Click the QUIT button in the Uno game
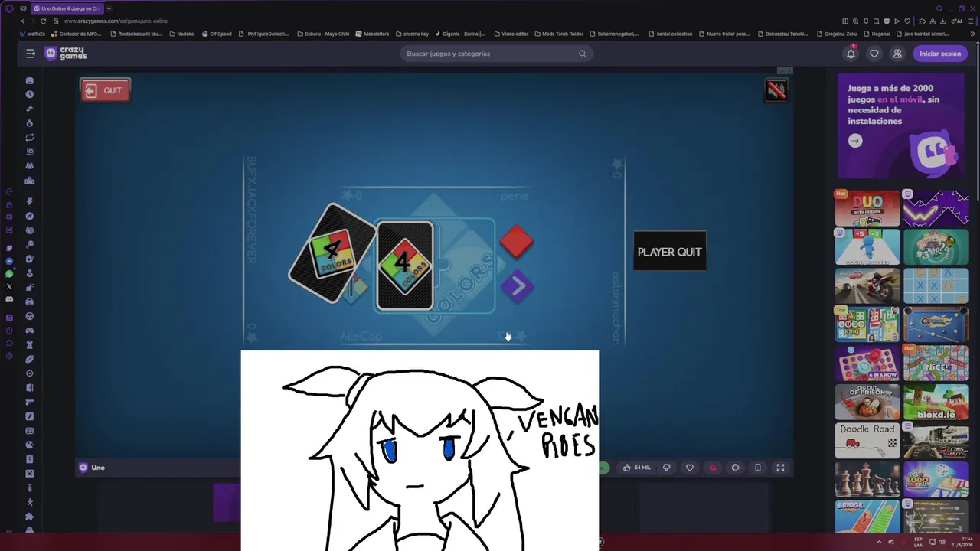This screenshot has width=980, height=551. tap(106, 90)
